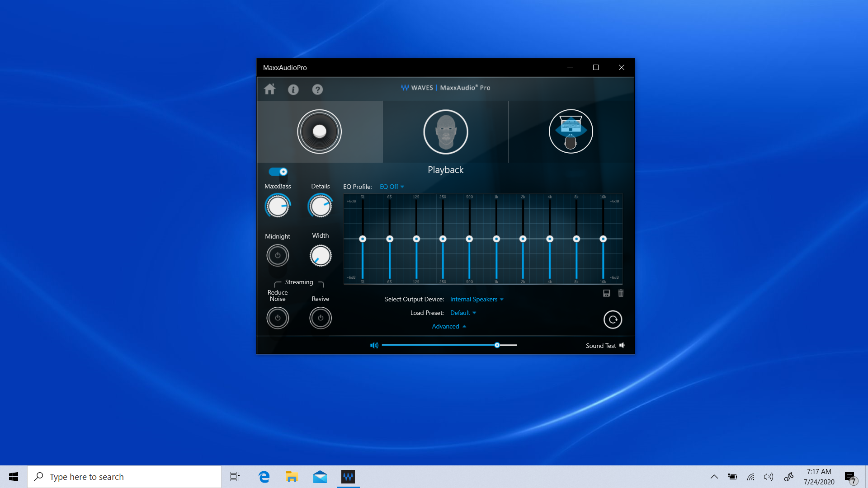Open the Wi-Fi network tray icon
This screenshot has height=488, width=868.
click(x=751, y=477)
